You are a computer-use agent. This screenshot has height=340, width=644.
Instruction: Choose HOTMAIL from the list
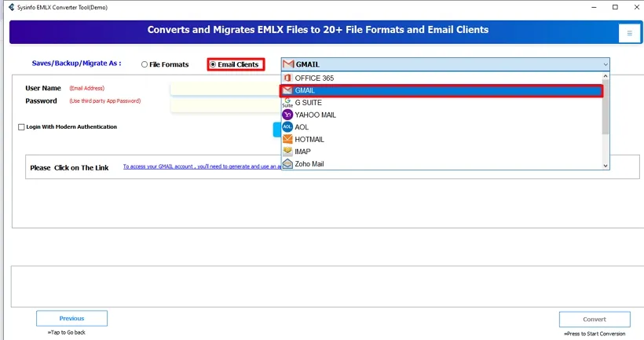[x=441, y=139]
